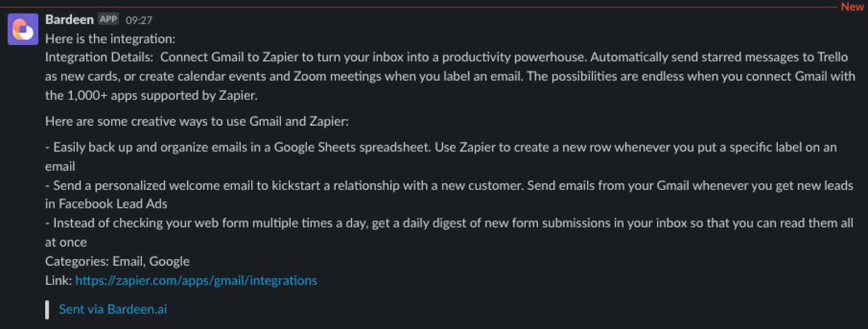Screen dimensions: 868x329
Task: Click the daily digest bullet point
Action: (449, 232)
